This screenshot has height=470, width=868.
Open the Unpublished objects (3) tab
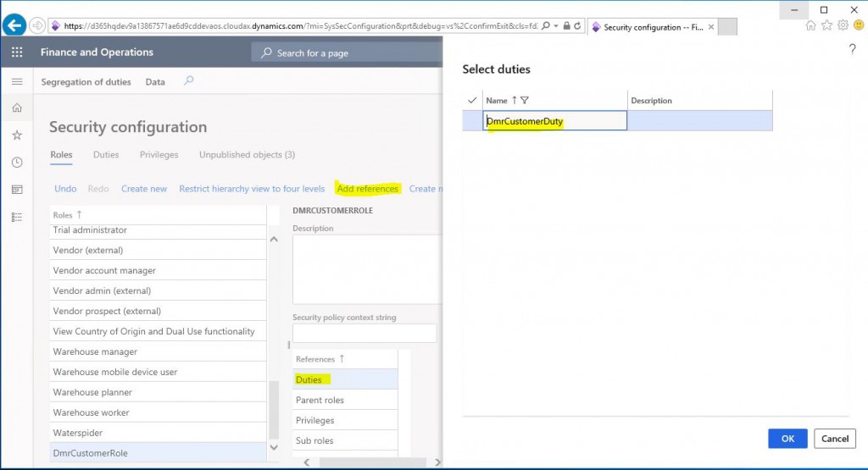point(247,155)
